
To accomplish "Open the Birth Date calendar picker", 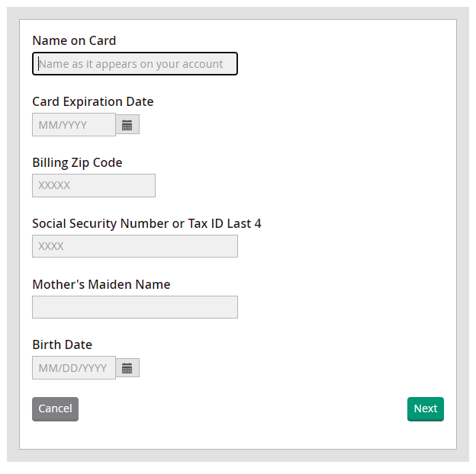I will tap(127, 368).
